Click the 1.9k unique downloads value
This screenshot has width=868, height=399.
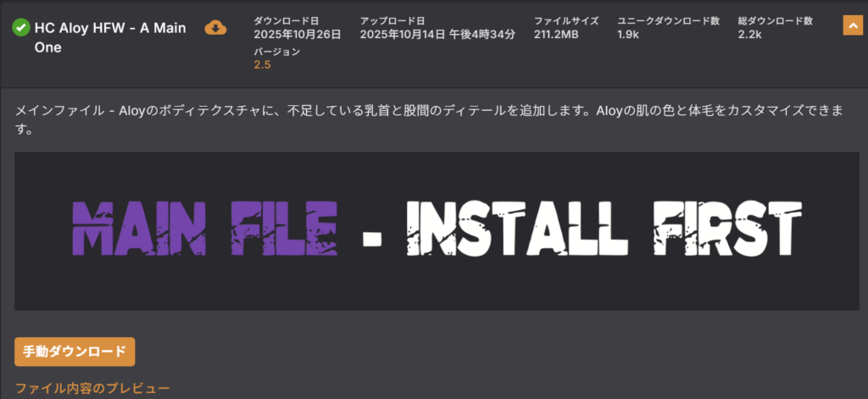628,35
